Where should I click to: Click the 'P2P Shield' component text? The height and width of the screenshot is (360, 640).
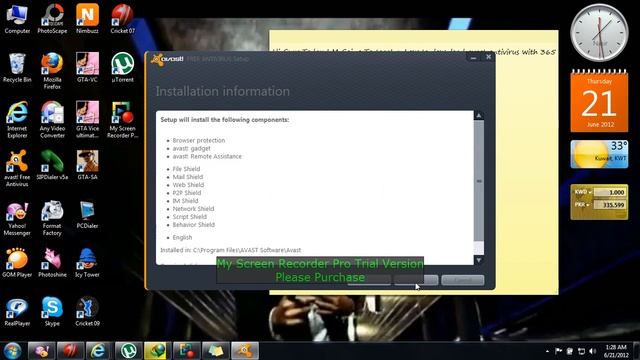pyautogui.click(x=187, y=193)
